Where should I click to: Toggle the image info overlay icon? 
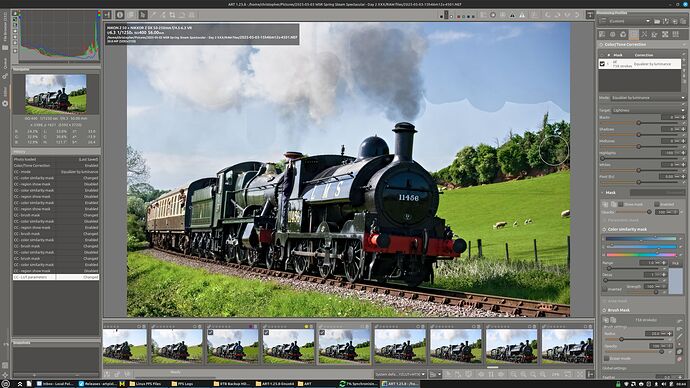click(120, 15)
